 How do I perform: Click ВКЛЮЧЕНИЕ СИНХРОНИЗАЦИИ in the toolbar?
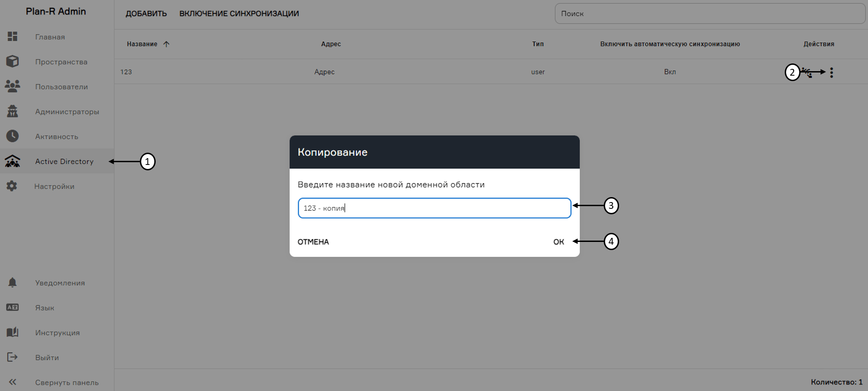pyautogui.click(x=239, y=14)
